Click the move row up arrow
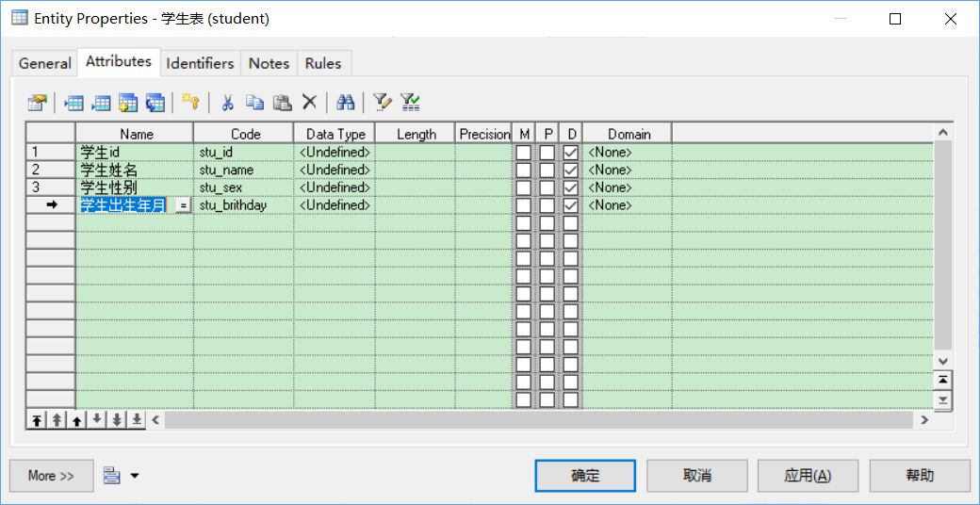Viewport: 980px width, 505px height. click(77, 420)
